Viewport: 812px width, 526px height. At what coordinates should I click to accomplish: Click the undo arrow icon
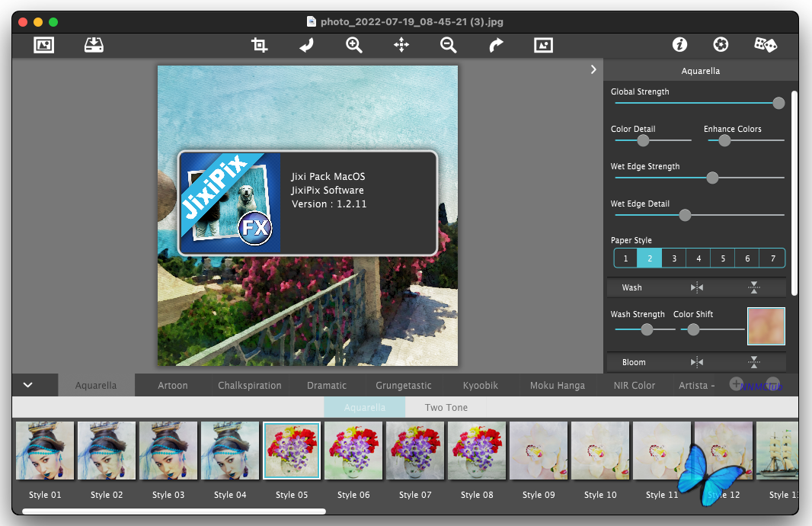click(306, 46)
